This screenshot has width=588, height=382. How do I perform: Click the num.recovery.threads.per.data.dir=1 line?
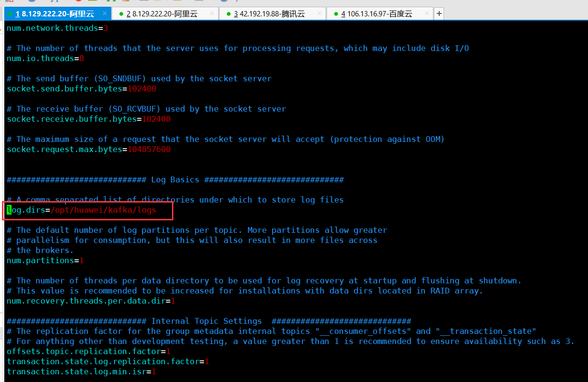tap(91, 301)
